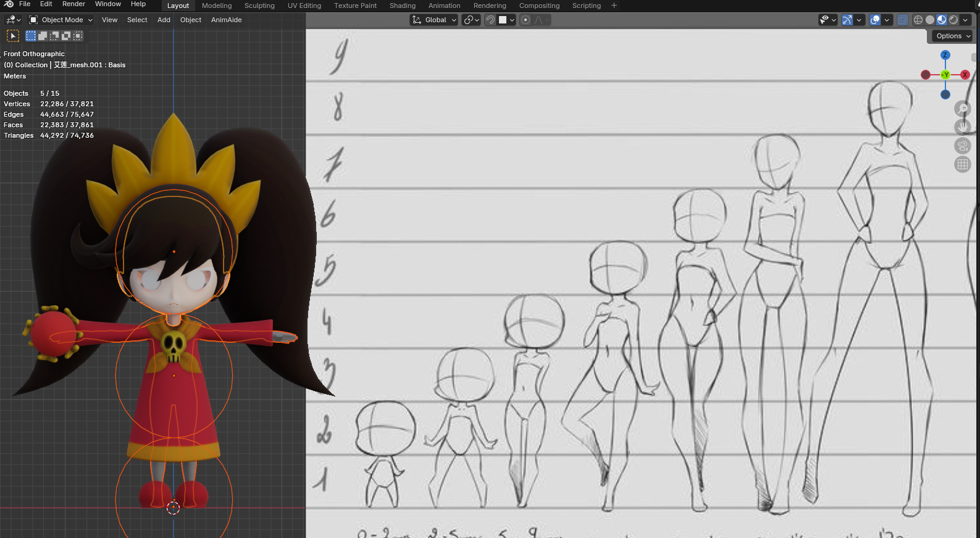Choose Extend selection mode icon
This screenshot has height=538, width=980.
[x=43, y=36]
